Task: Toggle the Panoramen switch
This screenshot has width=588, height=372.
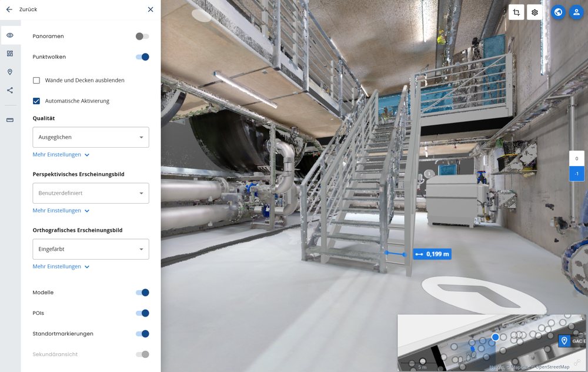Action: pyautogui.click(x=142, y=36)
